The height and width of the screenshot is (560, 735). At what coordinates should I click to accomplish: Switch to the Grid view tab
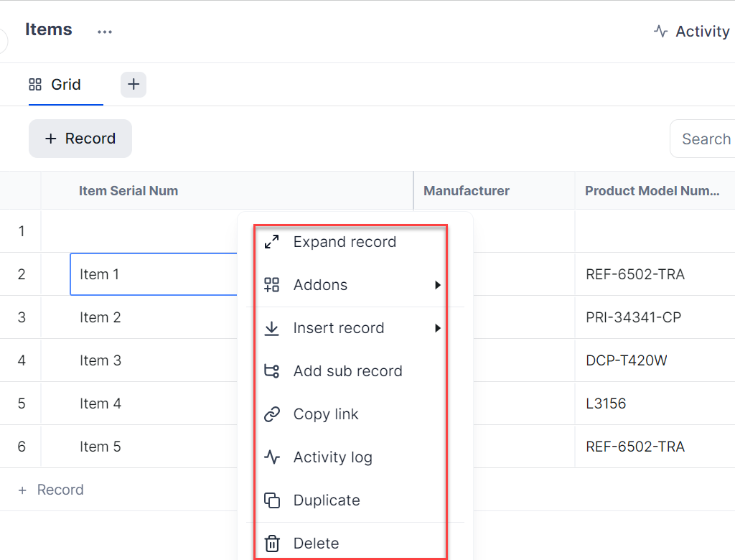pos(56,85)
